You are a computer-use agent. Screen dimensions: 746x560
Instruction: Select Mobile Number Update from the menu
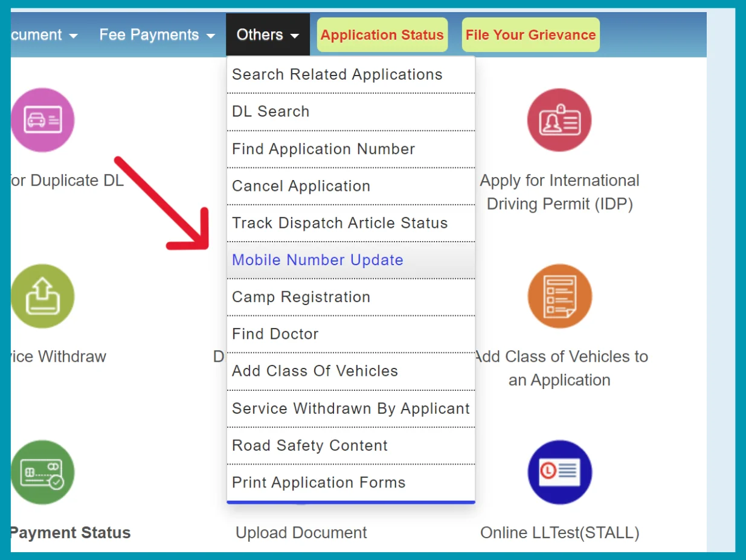tap(317, 260)
